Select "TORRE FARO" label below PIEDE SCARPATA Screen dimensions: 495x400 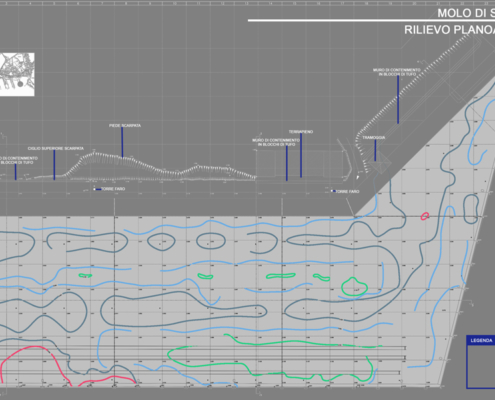pyautogui.click(x=113, y=189)
